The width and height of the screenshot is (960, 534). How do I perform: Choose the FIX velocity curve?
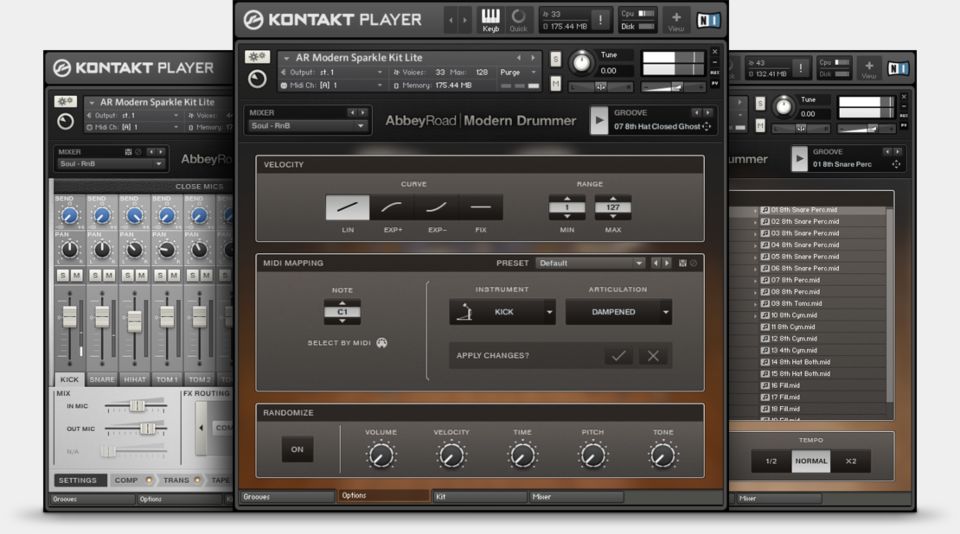480,207
